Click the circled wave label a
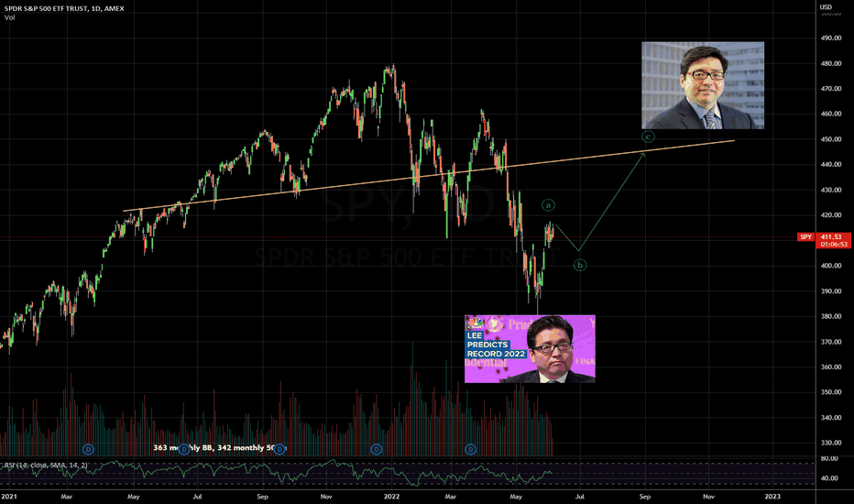 pyautogui.click(x=549, y=205)
